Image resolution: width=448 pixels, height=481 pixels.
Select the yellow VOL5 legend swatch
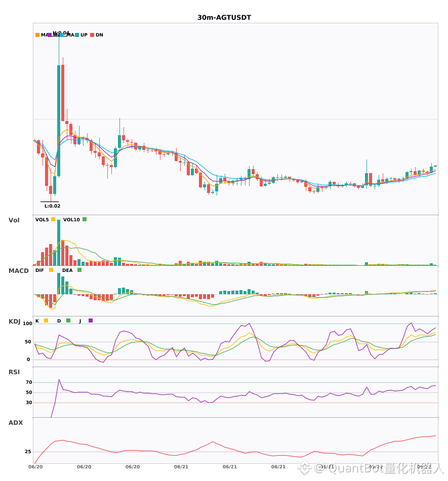click(53, 219)
